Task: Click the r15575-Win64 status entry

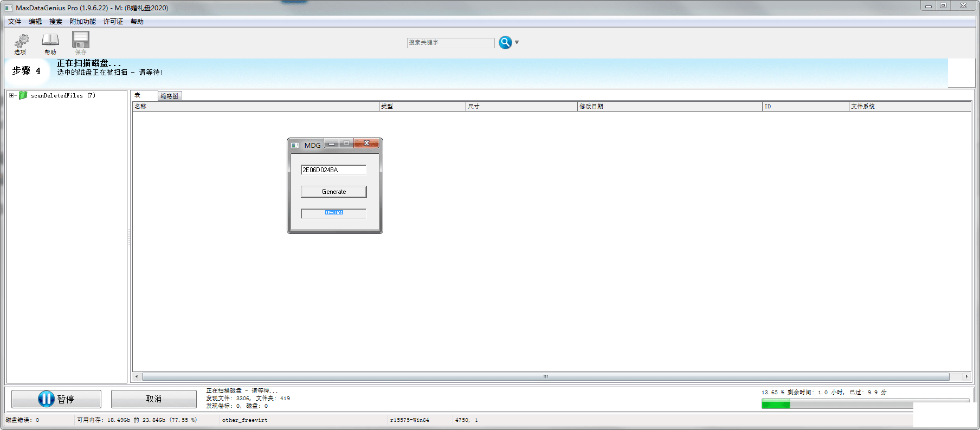Action: tap(409, 420)
